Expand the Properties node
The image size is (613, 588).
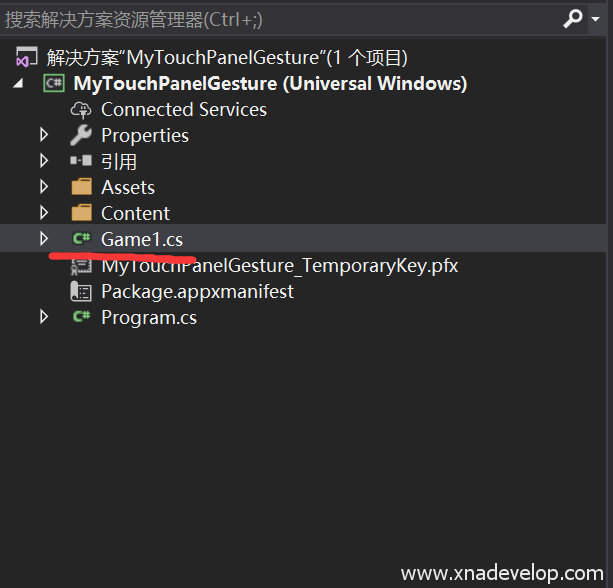point(43,136)
